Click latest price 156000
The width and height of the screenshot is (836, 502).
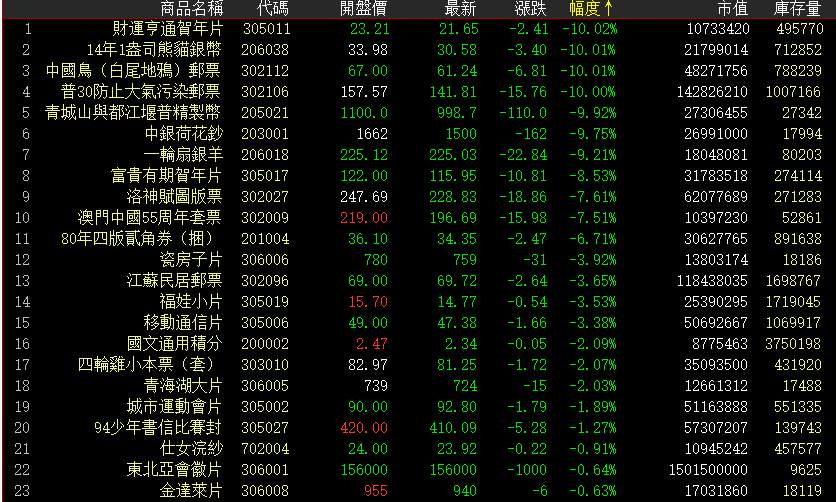(x=453, y=469)
